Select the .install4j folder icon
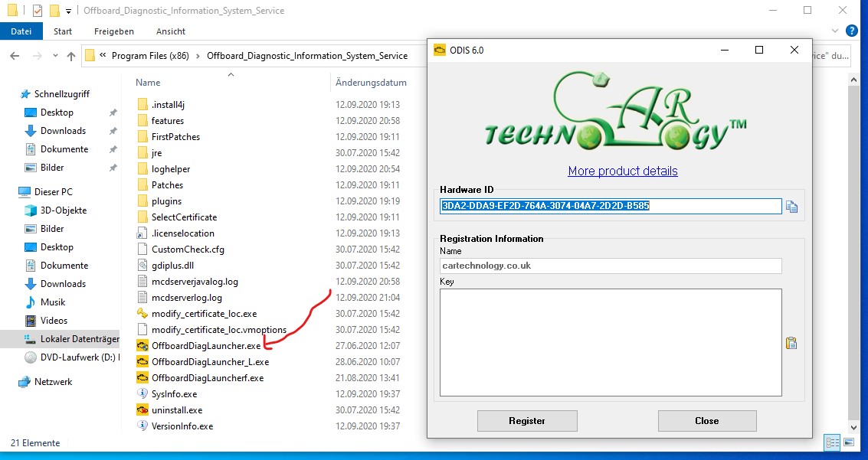The image size is (868, 460). [x=142, y=105]
